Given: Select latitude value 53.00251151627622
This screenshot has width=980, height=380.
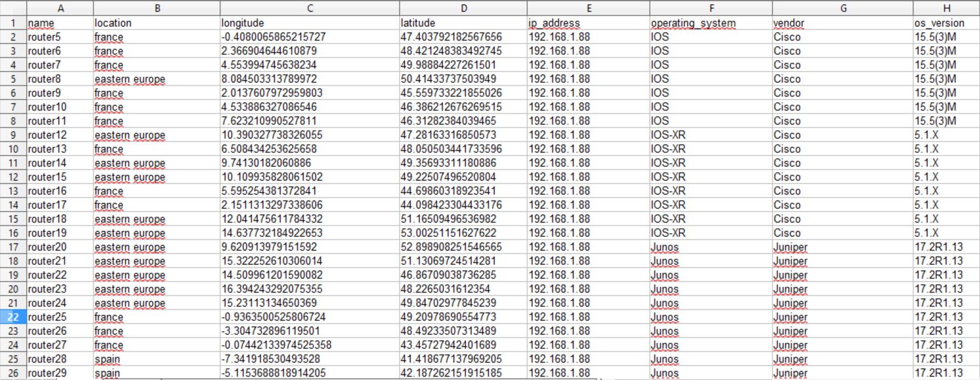Looking at the screenshot, I should [464, 233].
